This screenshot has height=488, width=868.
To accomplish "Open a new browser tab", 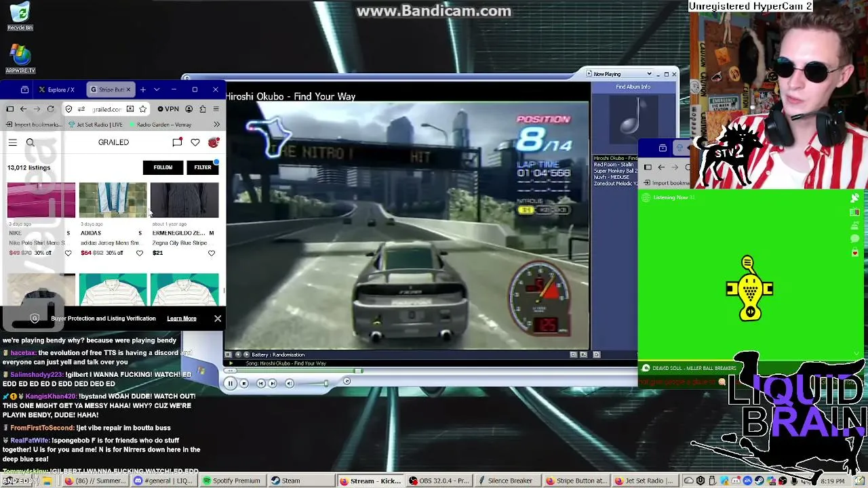I will click(x=143, y=89).
